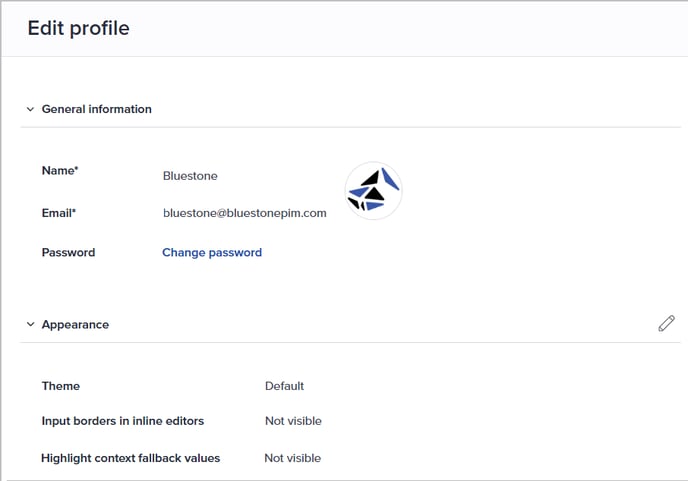Open the Change password link
The height and width of the screenshot is (481, 688).
click(x=212, y=253)
